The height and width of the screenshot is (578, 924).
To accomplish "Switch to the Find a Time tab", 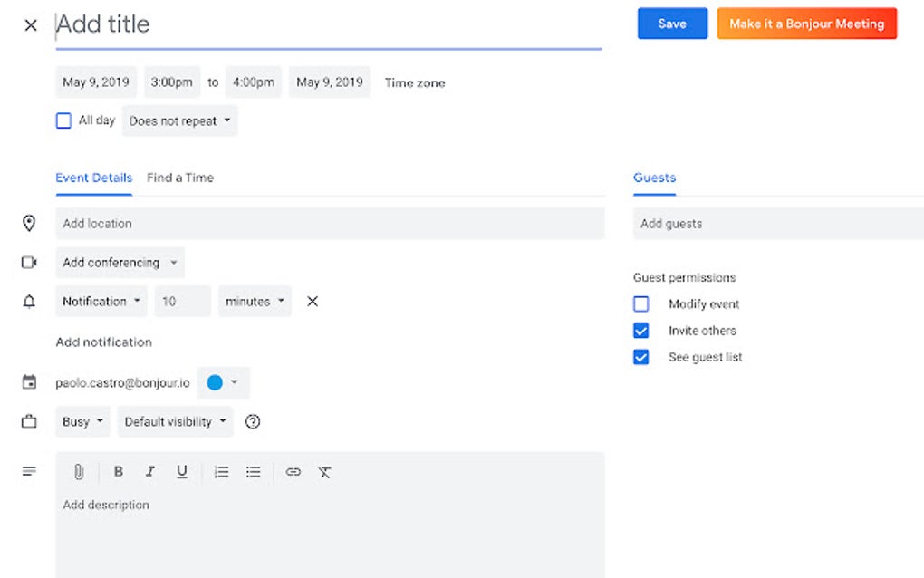I will pyautogui.click(x=180, y=178).
